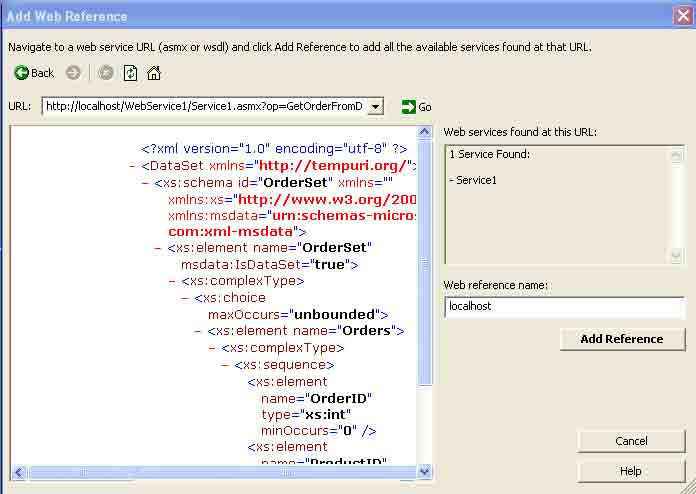696x494 pixels.
Task: Refresh the page with the refresh icon
Action: tap(130, 73)
